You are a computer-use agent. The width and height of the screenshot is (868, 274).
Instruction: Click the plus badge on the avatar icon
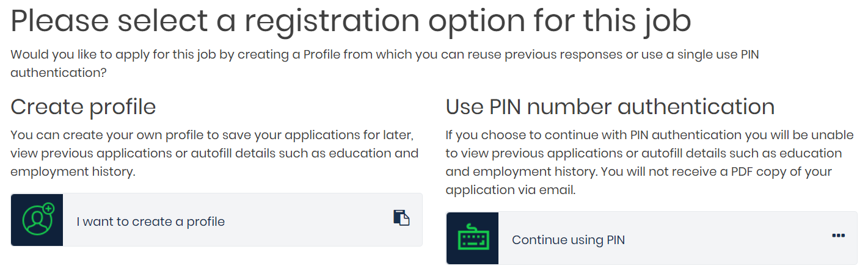[49, 209]
